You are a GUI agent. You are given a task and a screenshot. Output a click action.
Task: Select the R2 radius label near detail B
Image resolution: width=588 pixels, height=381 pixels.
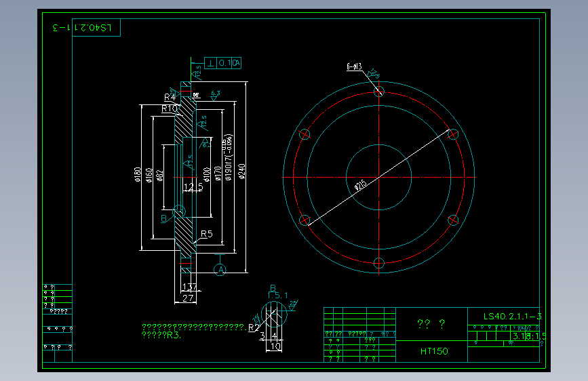(x=254, y=327)
